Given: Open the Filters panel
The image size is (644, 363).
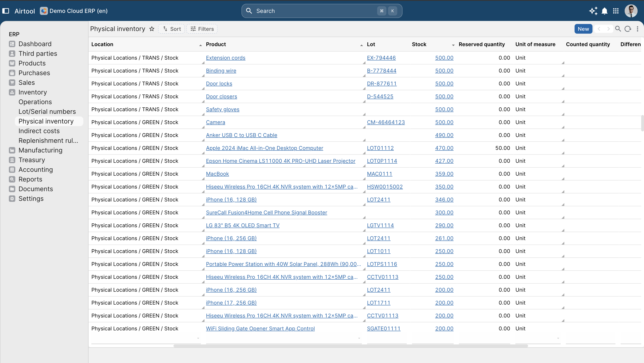Looking at the screenshot, I should click(x=202, y=29).
